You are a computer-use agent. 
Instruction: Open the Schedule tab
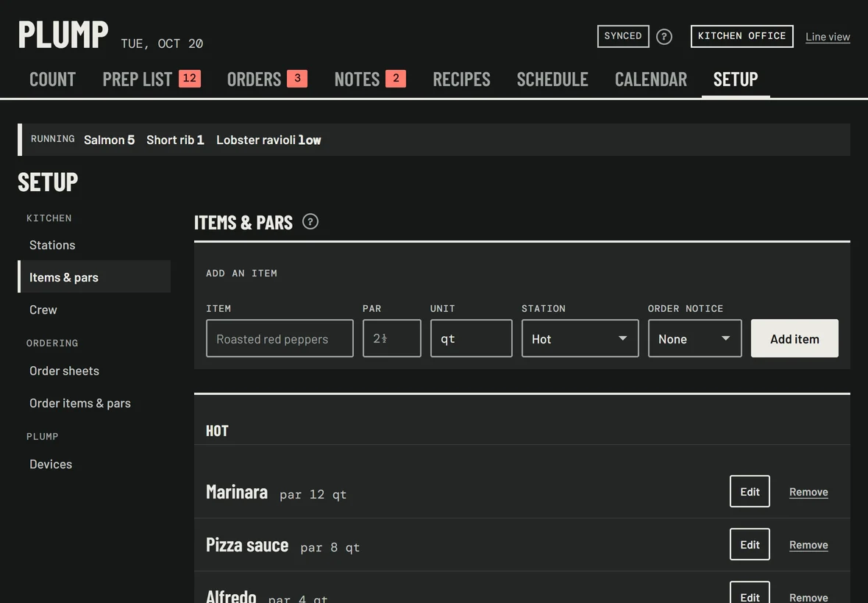coord(552,79)
